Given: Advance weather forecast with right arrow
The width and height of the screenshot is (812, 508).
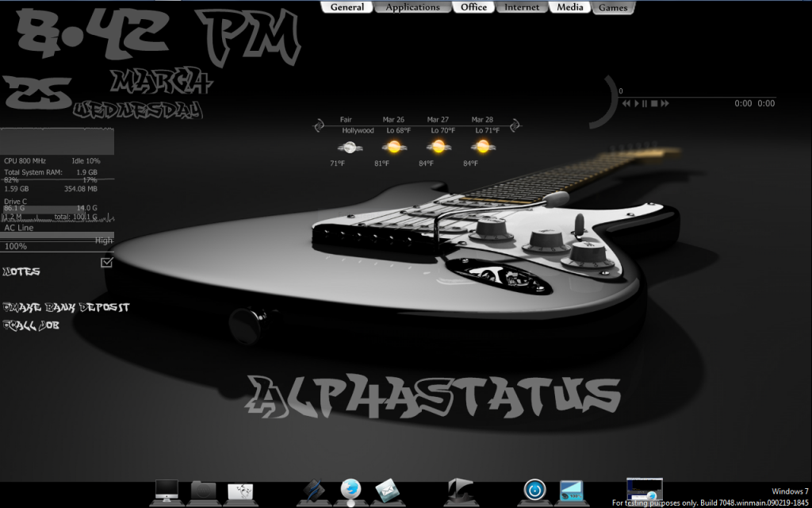Looking at the screenshot, I should 515,125.
